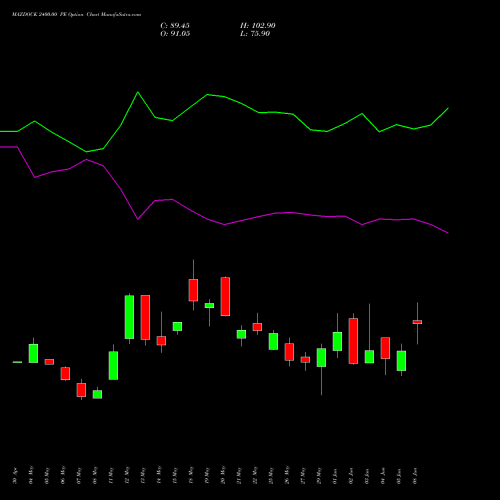Select the high value H: 102.90
Image resolution: width=500 pixels, height=500 pixels.
coord(258,26)
